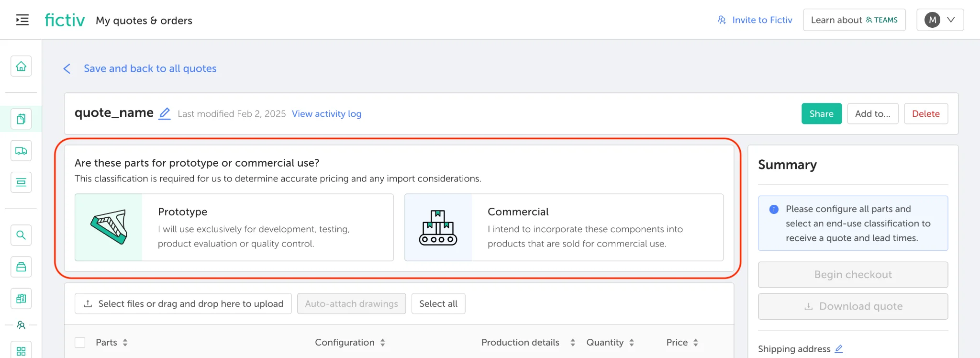Click the Summary heading
This screenshot has width=980, height=358.
787,165
